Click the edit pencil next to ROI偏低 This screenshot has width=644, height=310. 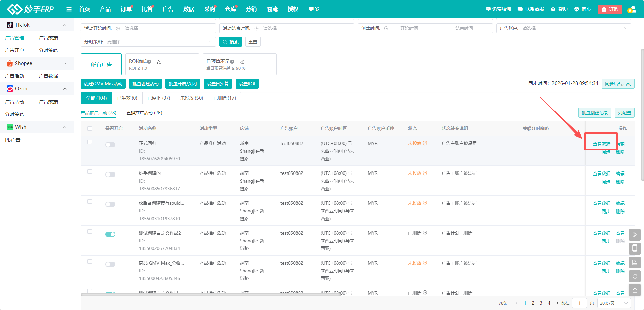[x=159, y=62]
